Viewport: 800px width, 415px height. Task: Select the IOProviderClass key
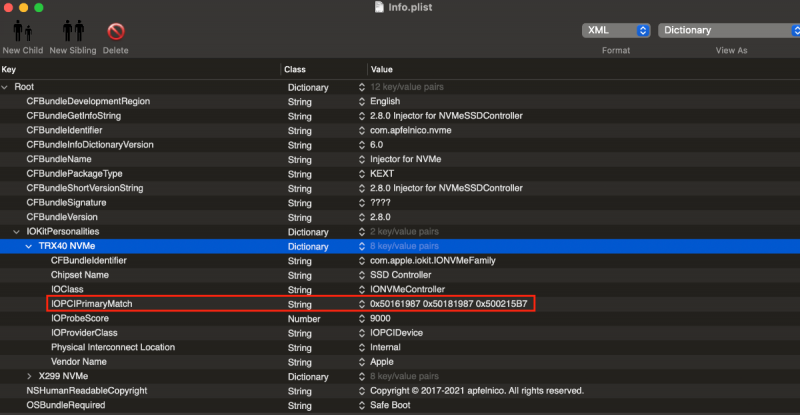(84, 333)
